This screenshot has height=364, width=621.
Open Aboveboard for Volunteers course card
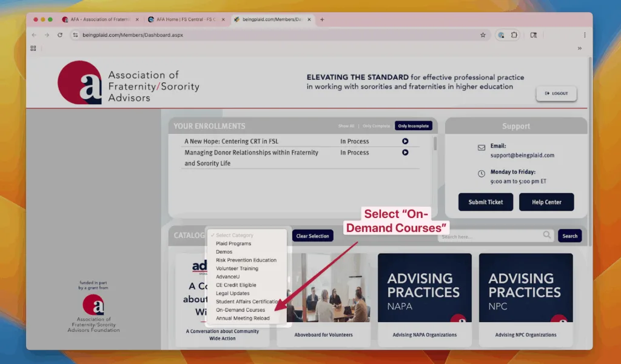[x=324, y=299]
